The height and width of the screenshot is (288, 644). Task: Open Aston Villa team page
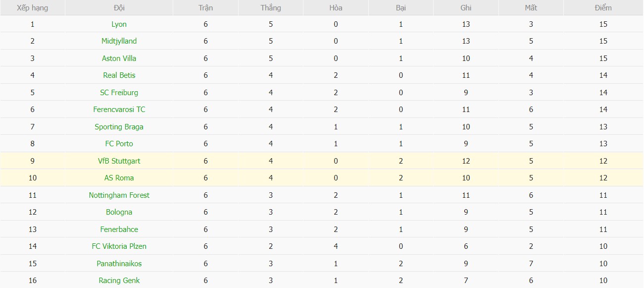click(119, 58)
